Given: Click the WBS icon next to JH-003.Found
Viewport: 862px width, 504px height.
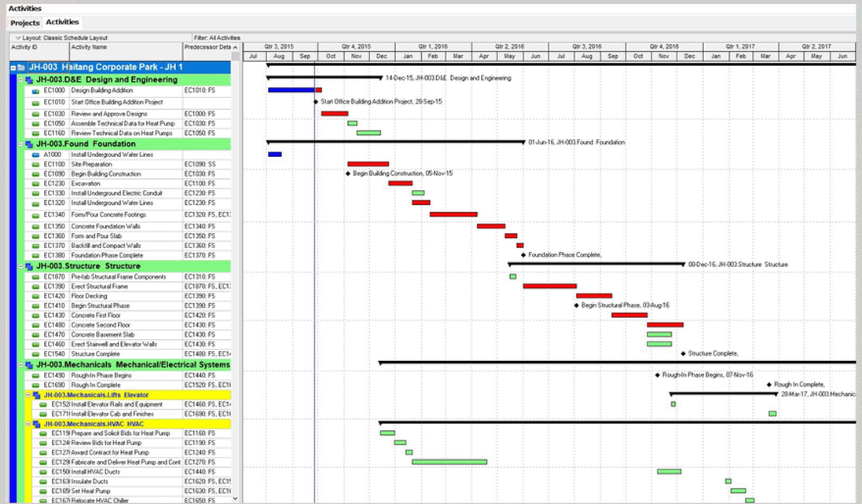Looking at the screenshot, I should [x=29, y=144].
